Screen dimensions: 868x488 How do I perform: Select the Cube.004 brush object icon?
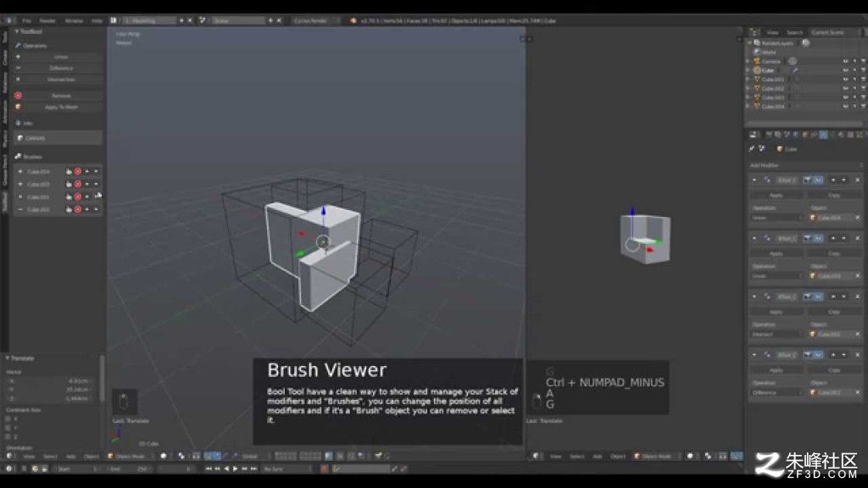coord(69,171)
